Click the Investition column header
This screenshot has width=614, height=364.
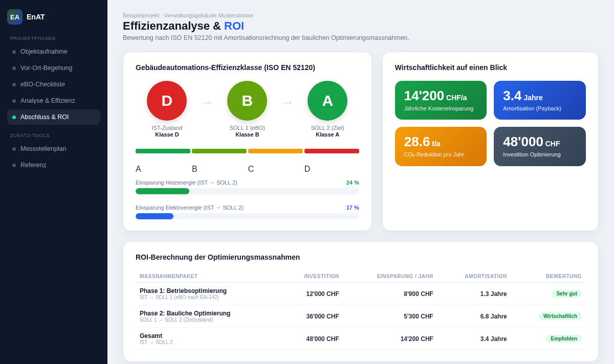321,277
